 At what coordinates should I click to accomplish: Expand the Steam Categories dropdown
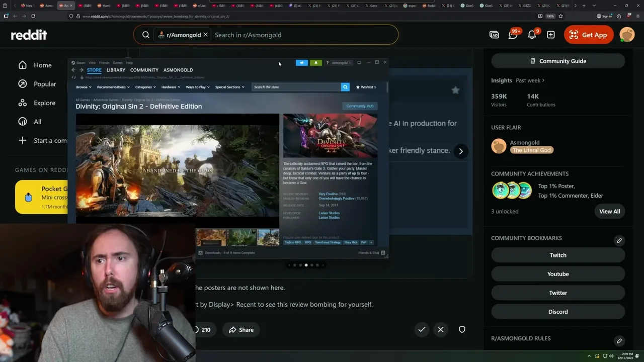(145, 87)
